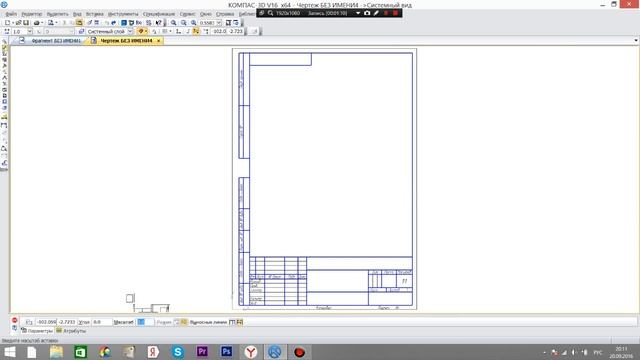This screenshot has height=360, width=640.
Task: Open the print icon dropdown arrow
Action: coord(42,23)
